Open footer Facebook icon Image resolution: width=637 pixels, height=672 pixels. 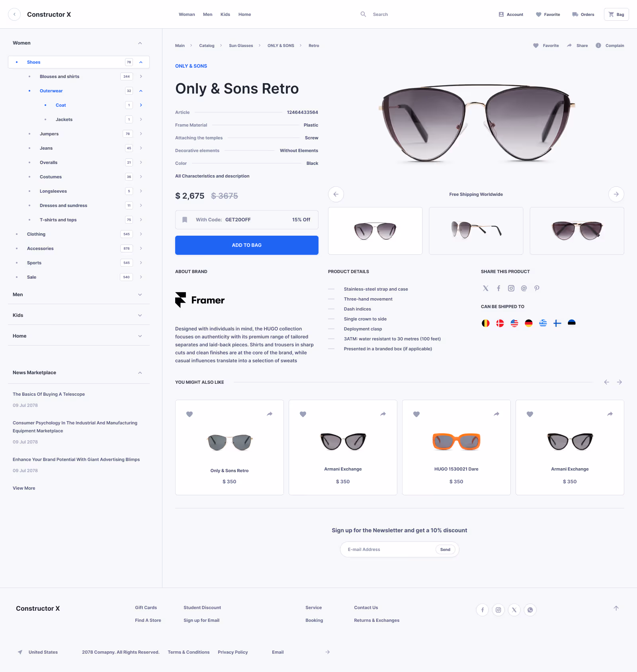coord(483,610)
